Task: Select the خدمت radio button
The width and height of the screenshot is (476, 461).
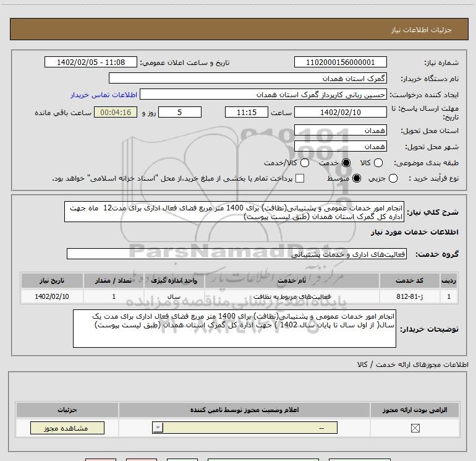Action: click(x=346, y=163)
